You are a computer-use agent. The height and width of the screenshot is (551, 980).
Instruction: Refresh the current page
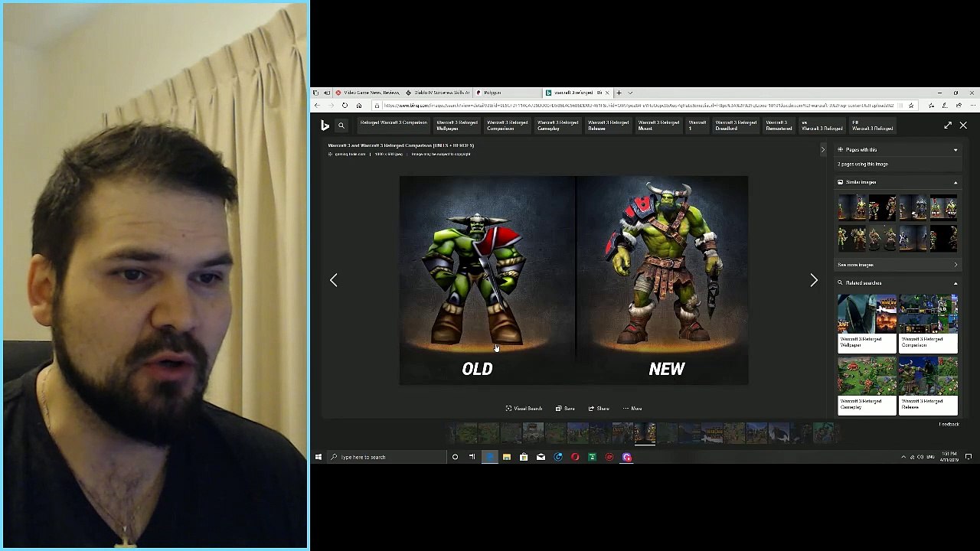[x=345, y=106]
